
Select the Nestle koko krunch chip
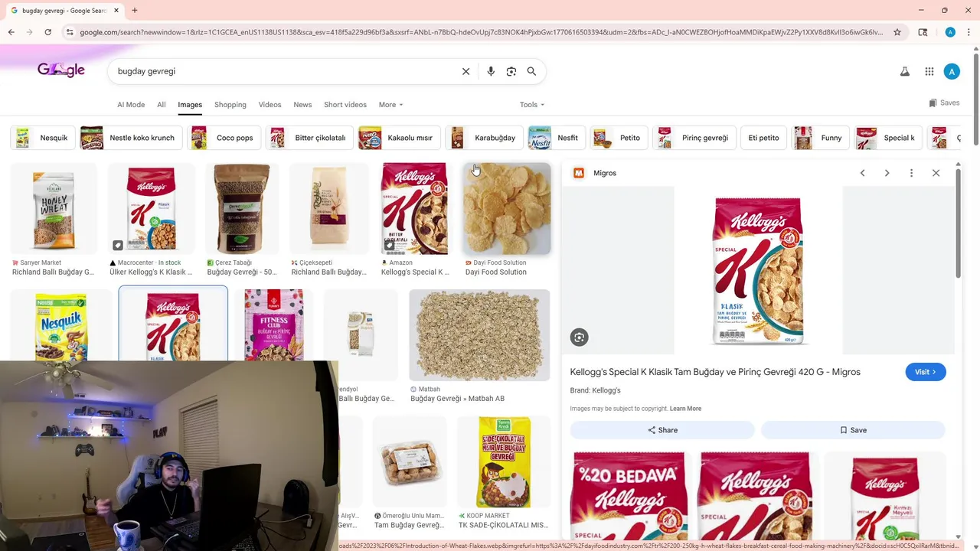(x=131, y=138)
